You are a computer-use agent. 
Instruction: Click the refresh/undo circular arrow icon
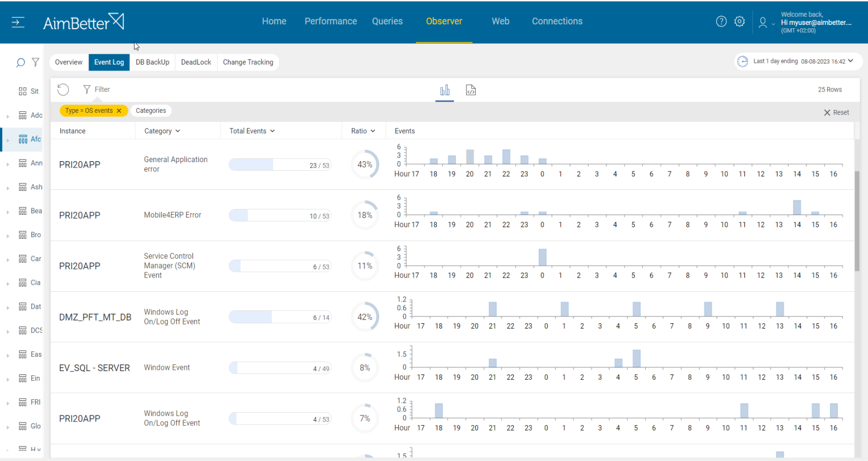[x=63, y=89]
